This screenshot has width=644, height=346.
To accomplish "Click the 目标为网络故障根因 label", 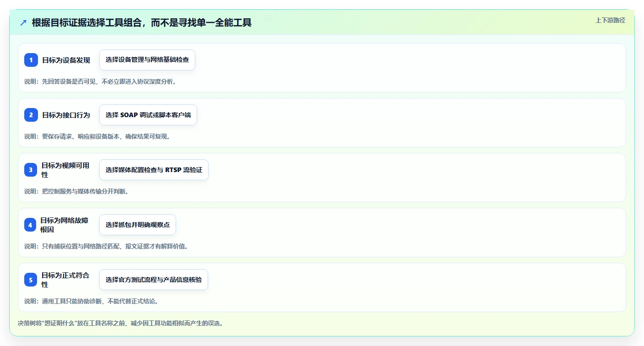I will coord(65,225).
